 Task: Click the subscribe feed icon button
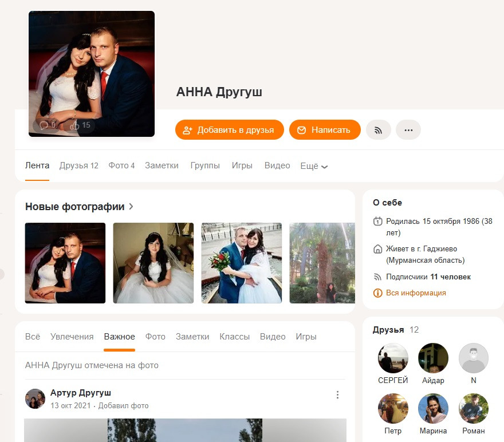[379, 130]
